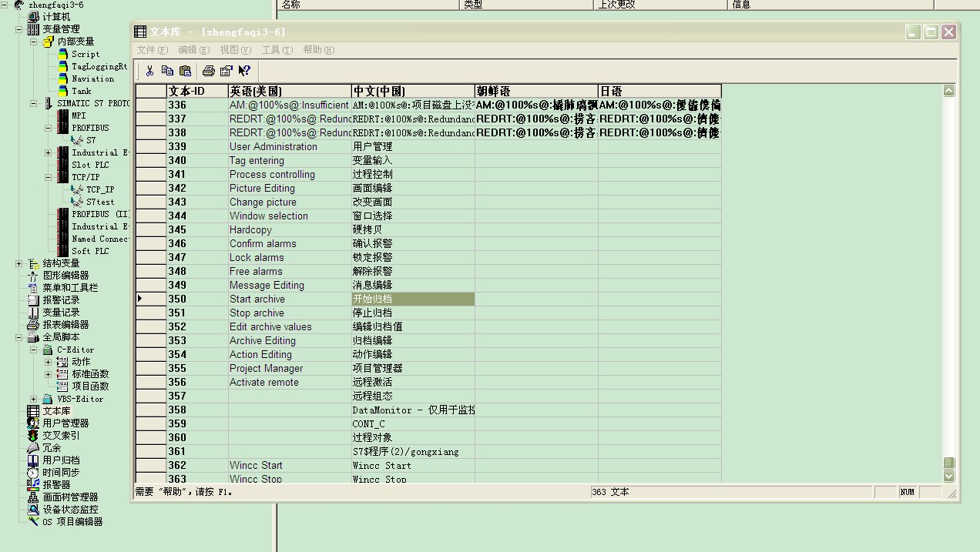Select the 'Start archive' English cell
This screenshot has width=980, height=552.
pos(290,299)
